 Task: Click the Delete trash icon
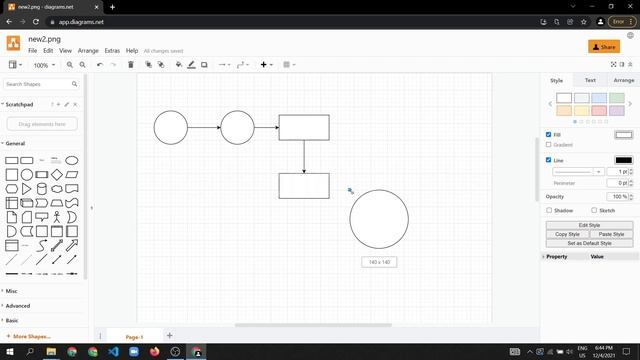(131, 65)
